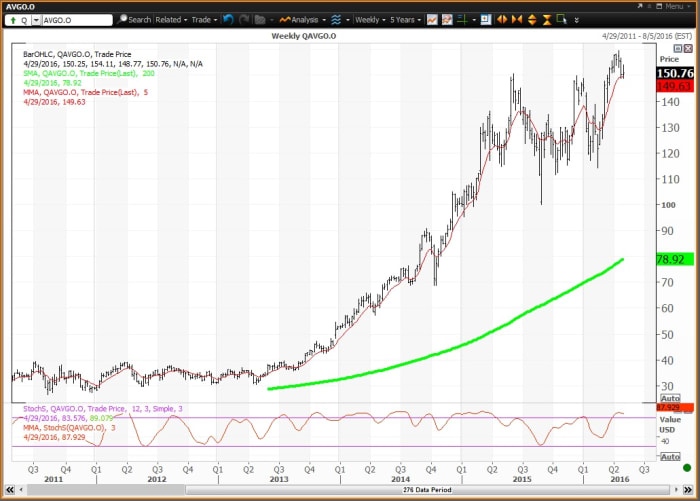Screen dimensions: 700x501
Task: Click the expand horizontally orange arrows icon
Action: tap(502, 19)
